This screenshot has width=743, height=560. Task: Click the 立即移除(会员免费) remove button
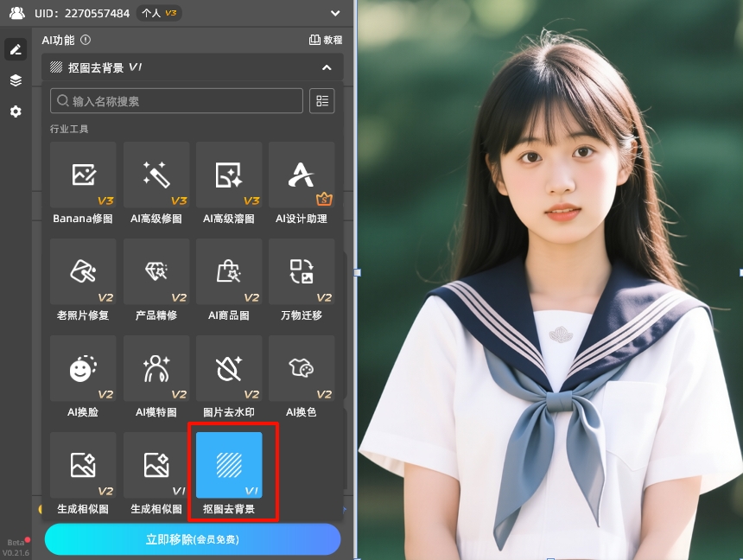pyautogui.click(x=191, y=539)
